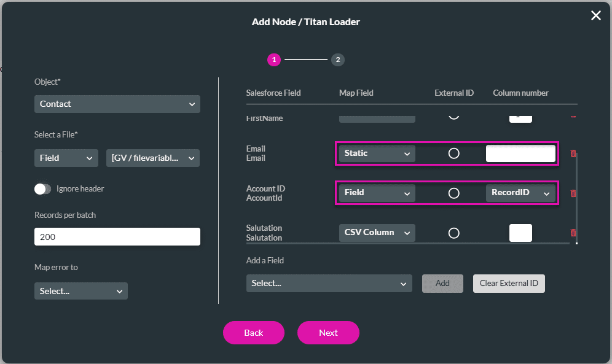Click the Records per batch input
The image size is (612, 364).
point(117,237)
